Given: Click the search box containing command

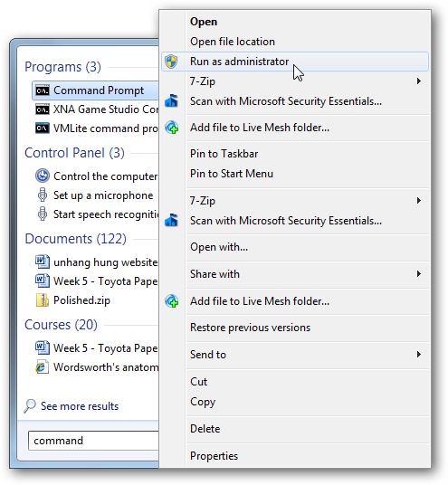Looking at the screenshot, I should [93, 441].
